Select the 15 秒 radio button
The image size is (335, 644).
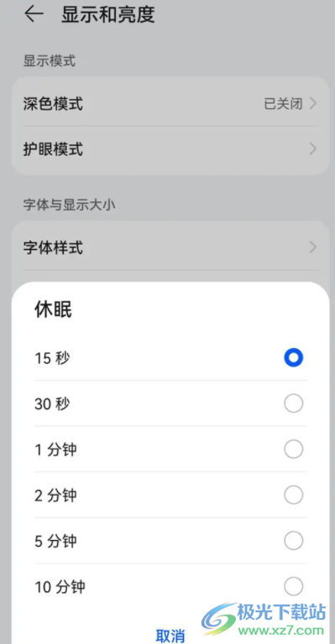click(x=294, y=358)
